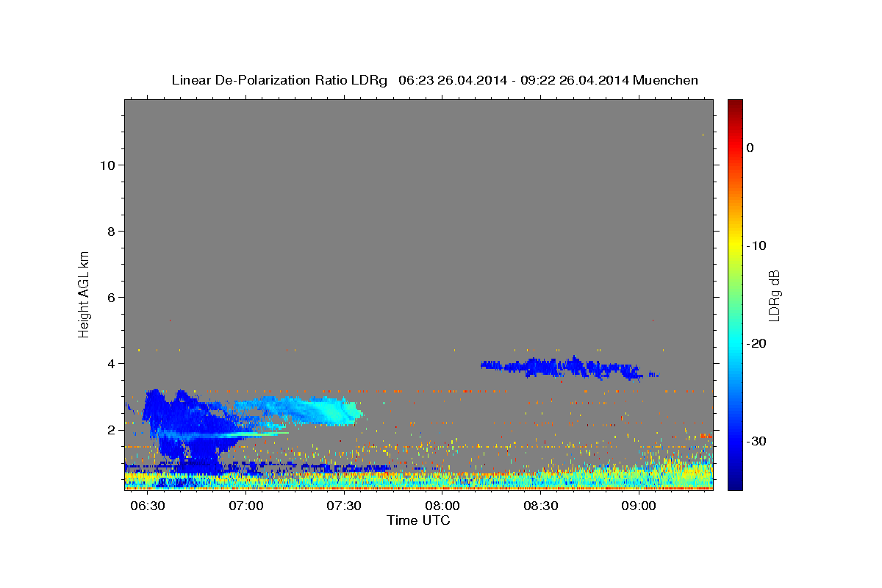Image resolution: width=882 pixels, height=588 pixels.
Task: Click the dark blue bottom of the colorbar
Action: coord(735,481)
